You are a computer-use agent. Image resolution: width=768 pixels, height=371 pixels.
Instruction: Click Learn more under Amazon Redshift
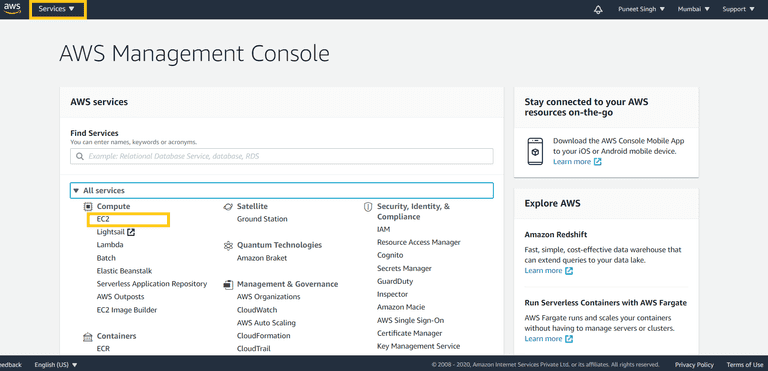point(543,271)
